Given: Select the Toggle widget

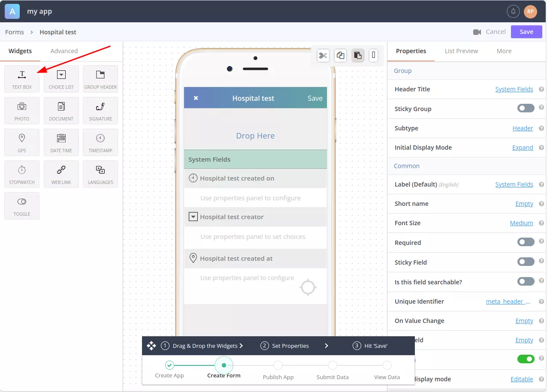Looking at the screenshot, I should pos(22,206).
